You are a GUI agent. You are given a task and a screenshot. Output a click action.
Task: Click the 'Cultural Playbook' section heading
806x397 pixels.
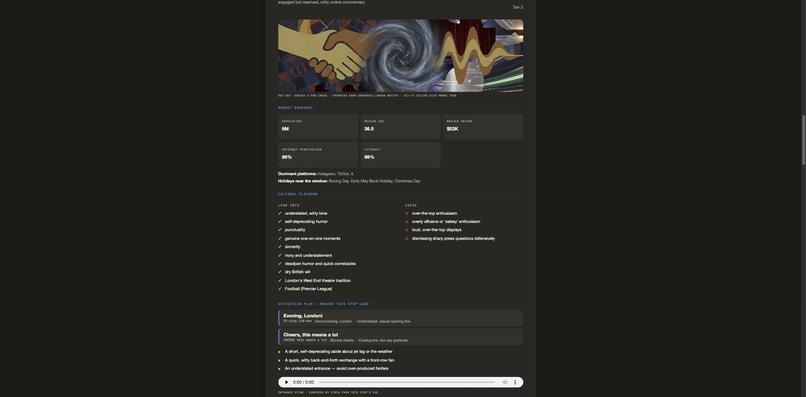[x=298, y=194]
